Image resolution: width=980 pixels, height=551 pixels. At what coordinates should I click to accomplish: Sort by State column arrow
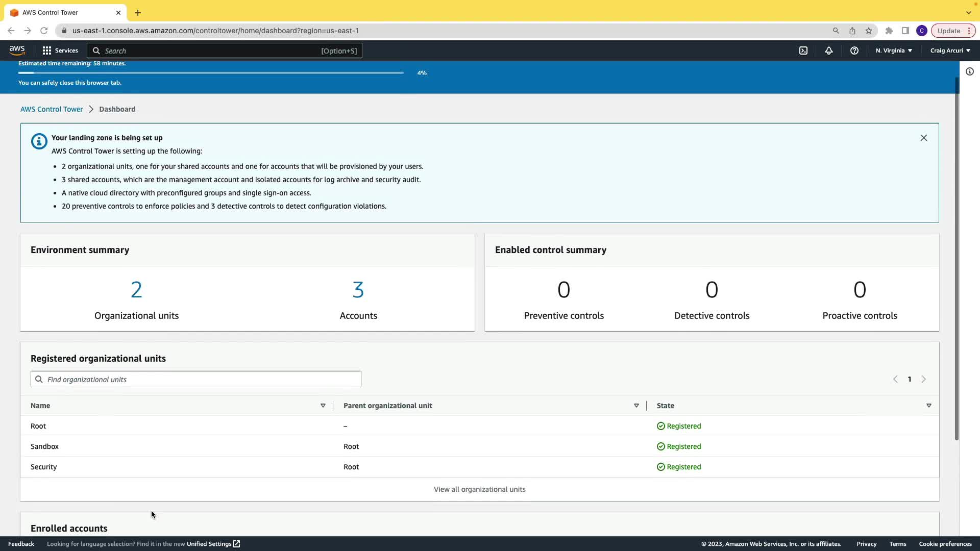point(929,406)
